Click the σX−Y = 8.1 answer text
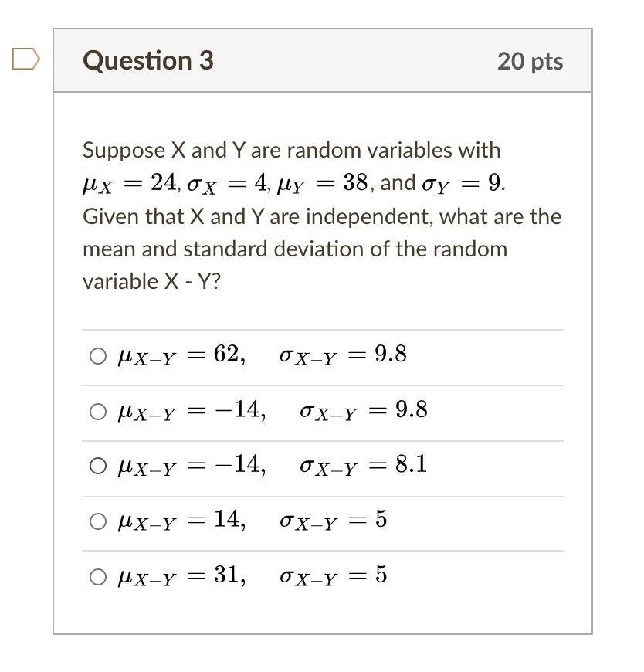The height and width of the screenshot is (672, 644). point(364,466)
